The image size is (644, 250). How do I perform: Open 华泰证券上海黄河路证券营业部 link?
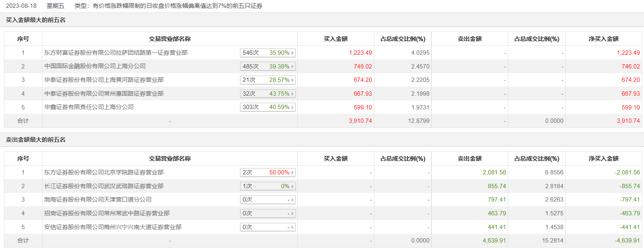pos(104,80)
